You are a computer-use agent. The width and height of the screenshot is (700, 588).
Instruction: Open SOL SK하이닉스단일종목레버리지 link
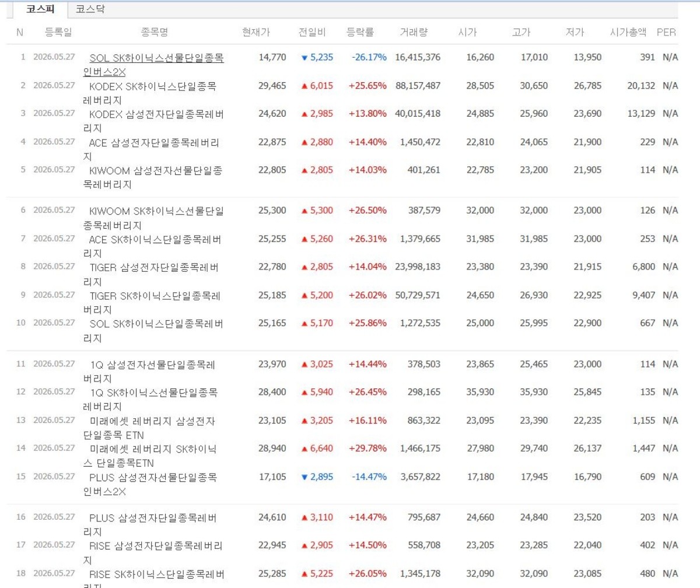coord(152,330)
